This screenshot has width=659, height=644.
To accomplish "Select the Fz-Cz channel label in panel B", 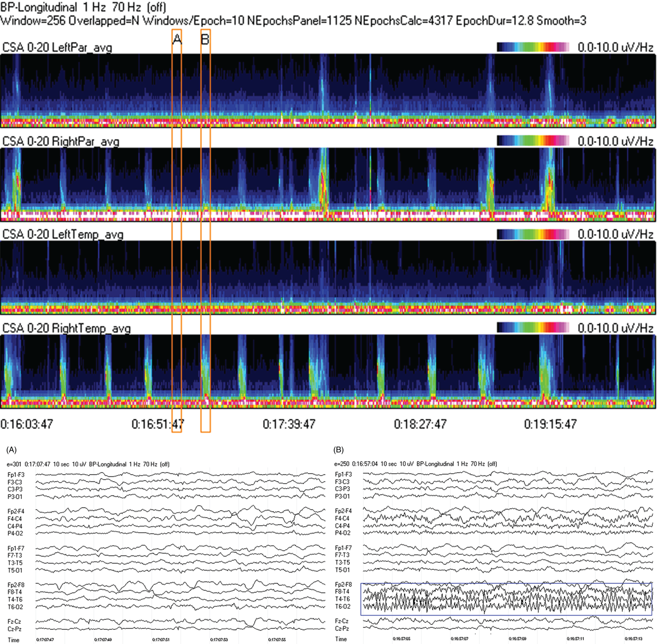I will (342, 621).
